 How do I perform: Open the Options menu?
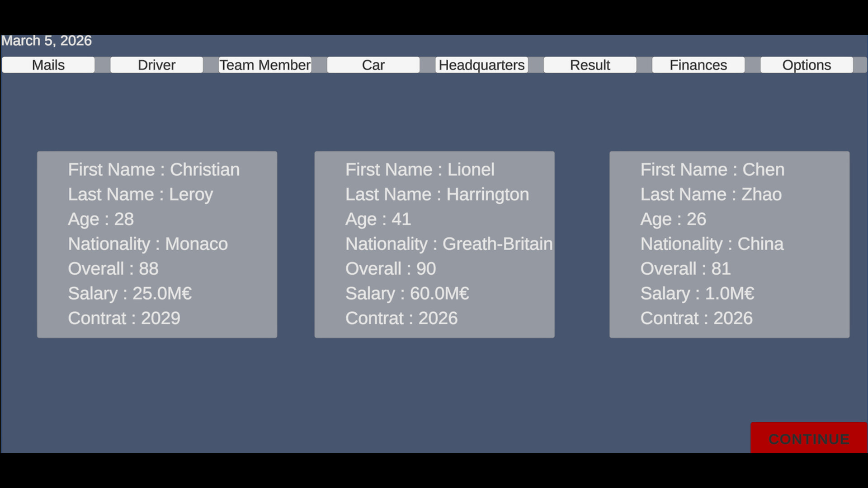coord(807,65)
